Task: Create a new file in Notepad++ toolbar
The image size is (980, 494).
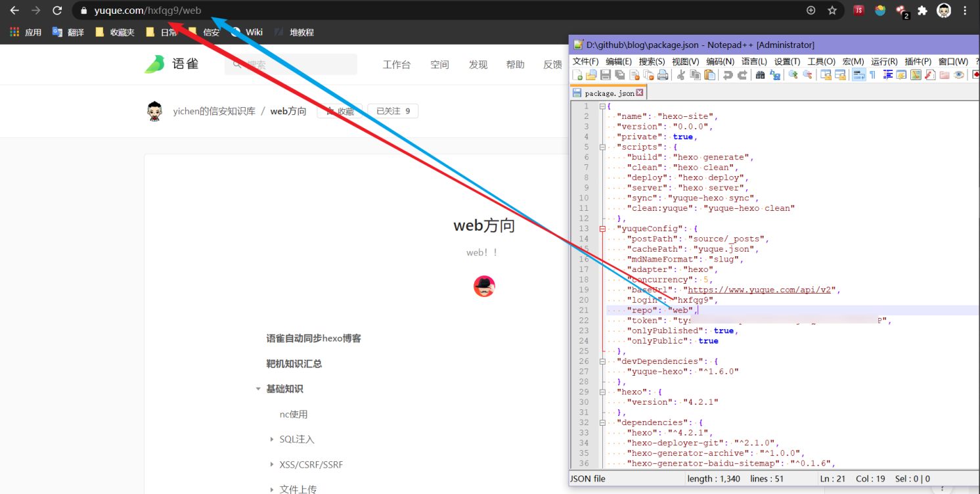Action: click(x=578, y=75)
